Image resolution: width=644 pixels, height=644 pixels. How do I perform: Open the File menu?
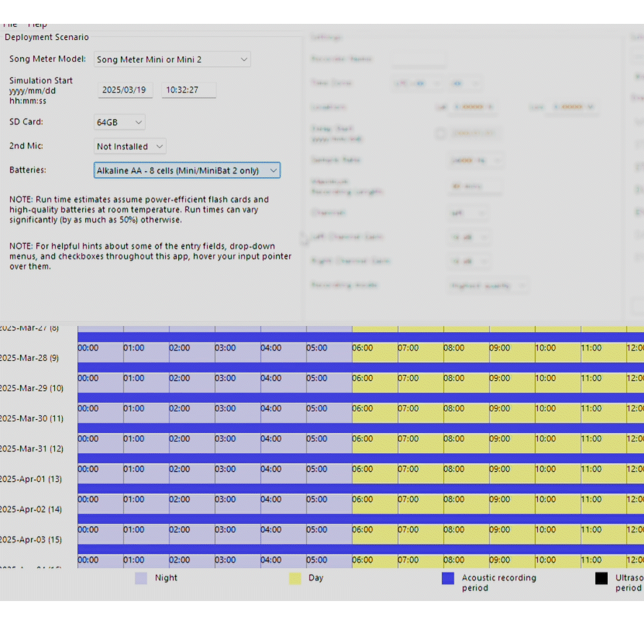[x=10, y=24]
